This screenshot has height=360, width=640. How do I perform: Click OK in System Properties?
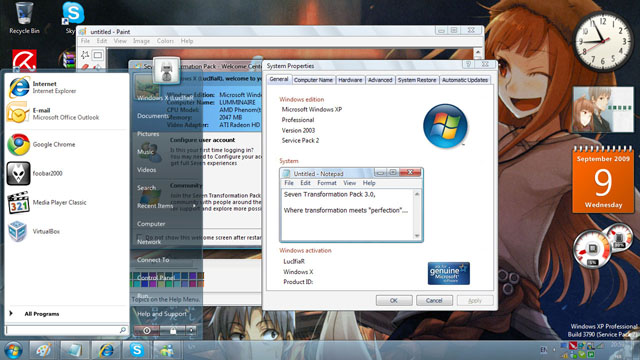point(394,300)
